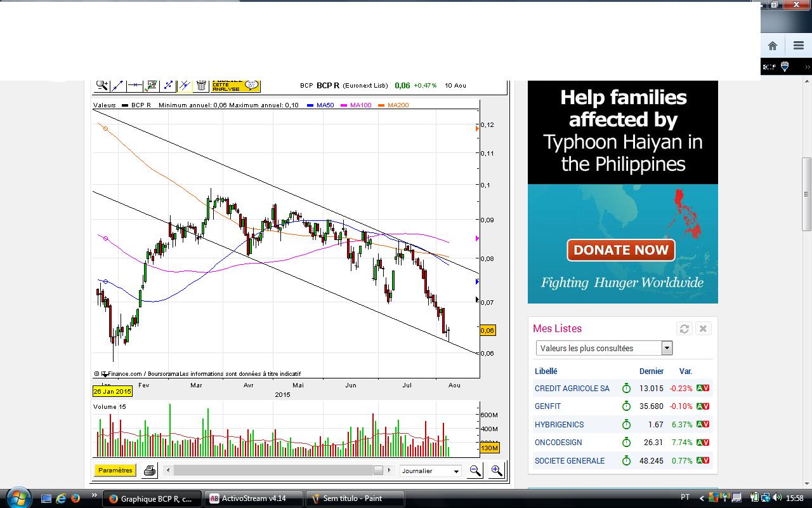Refresh the Mes Listes panel
This screenshot has width=812, height=508.
tap(684, 328)
